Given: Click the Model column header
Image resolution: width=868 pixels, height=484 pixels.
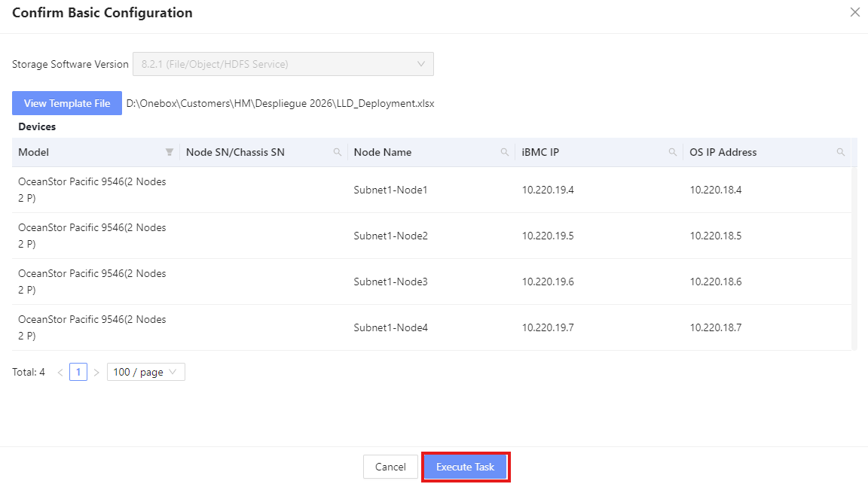Looking at the screenshot, I should pyautogui.click(x=34, y=152).
